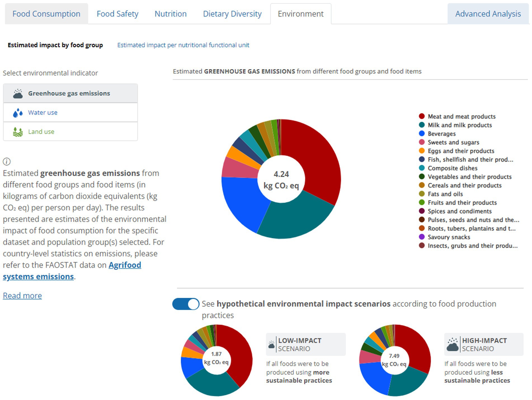Viewport: 532px width, 400px height.
Task: Click the low-impact scenario cloud icon
Action: coord(271,345)
